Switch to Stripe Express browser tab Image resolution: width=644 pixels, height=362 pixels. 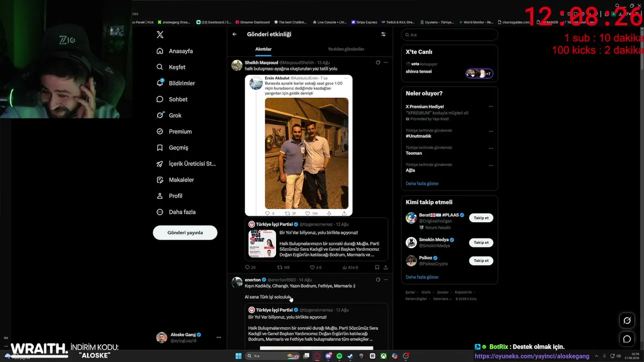364,22
